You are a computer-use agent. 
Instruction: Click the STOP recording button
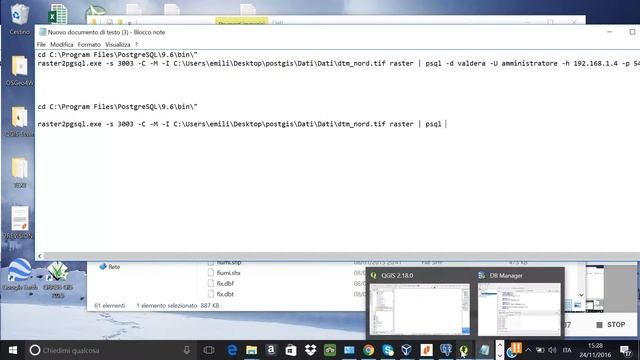click(611, 325)
